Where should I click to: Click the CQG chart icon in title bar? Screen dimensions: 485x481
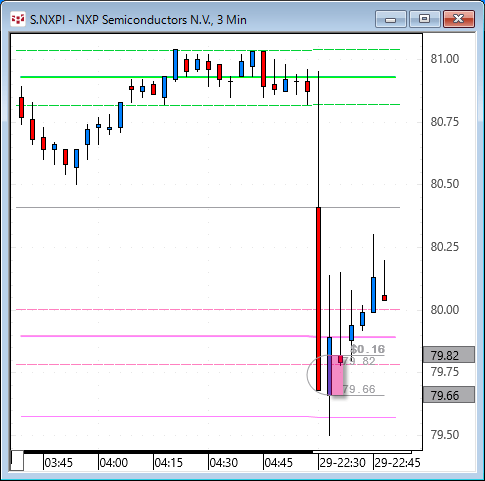coord(18,19)
